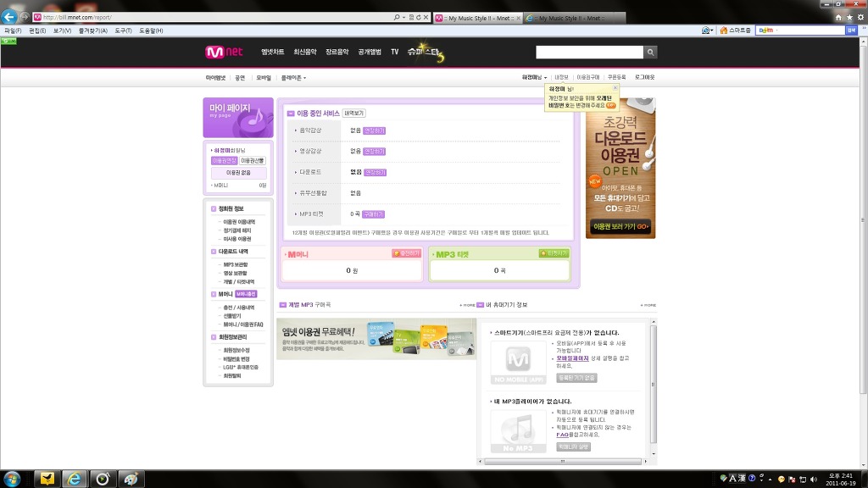868x488 pixels.
Task: Open Internet Explorer from the taskbar
Action: pyautogui.click(x=75, y=479)
